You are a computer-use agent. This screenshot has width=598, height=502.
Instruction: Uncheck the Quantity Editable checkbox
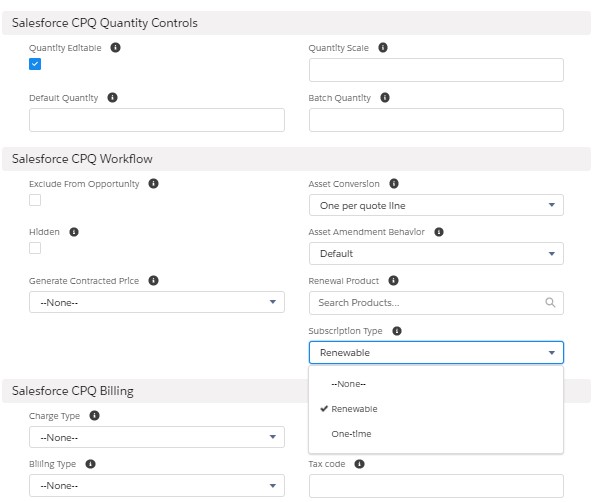pos(35,64)
